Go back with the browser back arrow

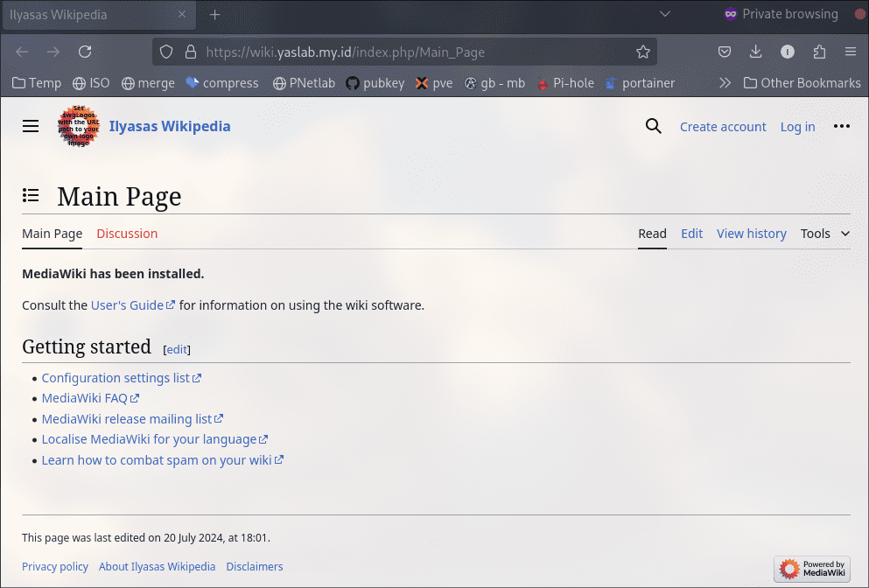(22, 52)
